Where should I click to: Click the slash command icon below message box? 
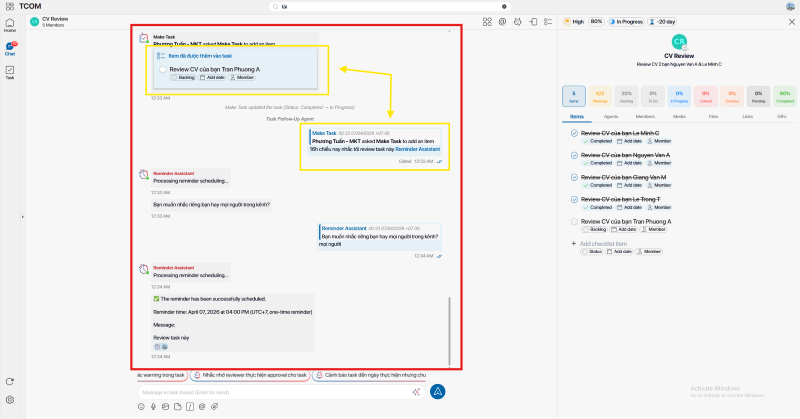190,407
